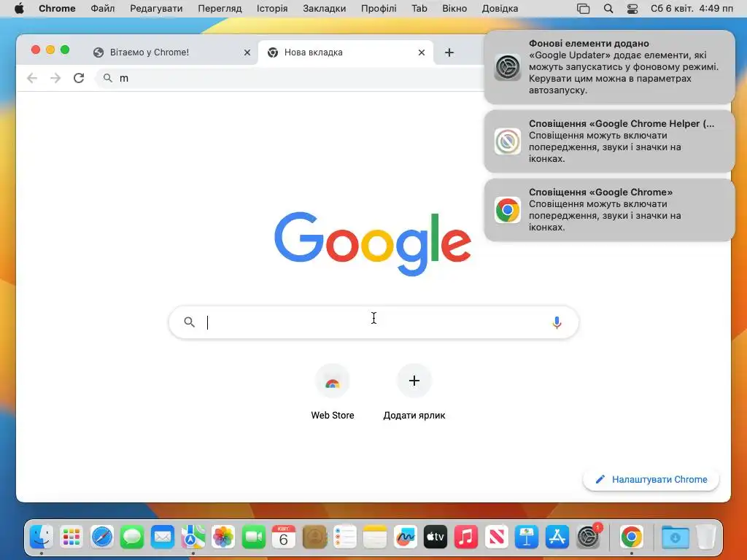Viewport: 747px width, 560px height.
Task: Open the "Історія" menu
Action: [x=272, y=9]
